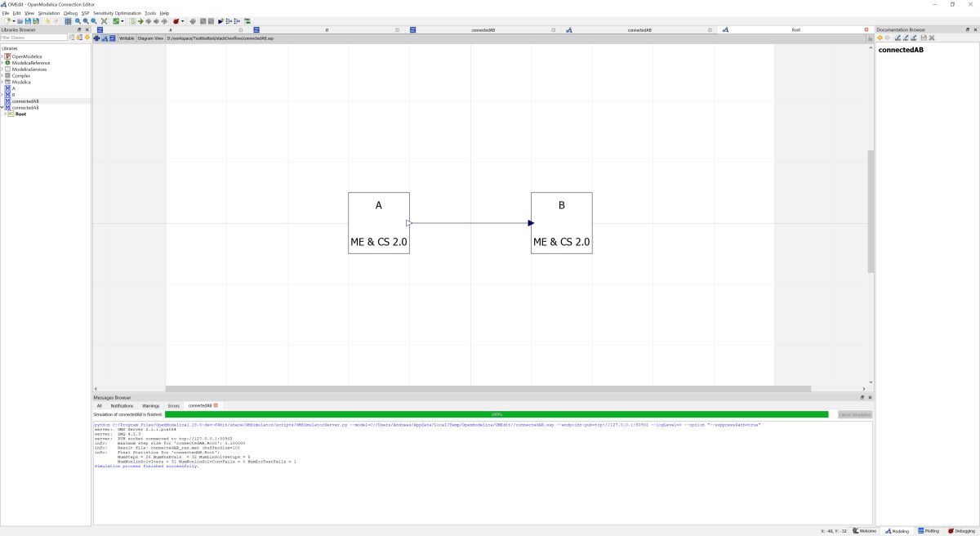This screenshot has height=536, width=980.
Task: Click the Plotting perspective button
Action: pos(929,531)
